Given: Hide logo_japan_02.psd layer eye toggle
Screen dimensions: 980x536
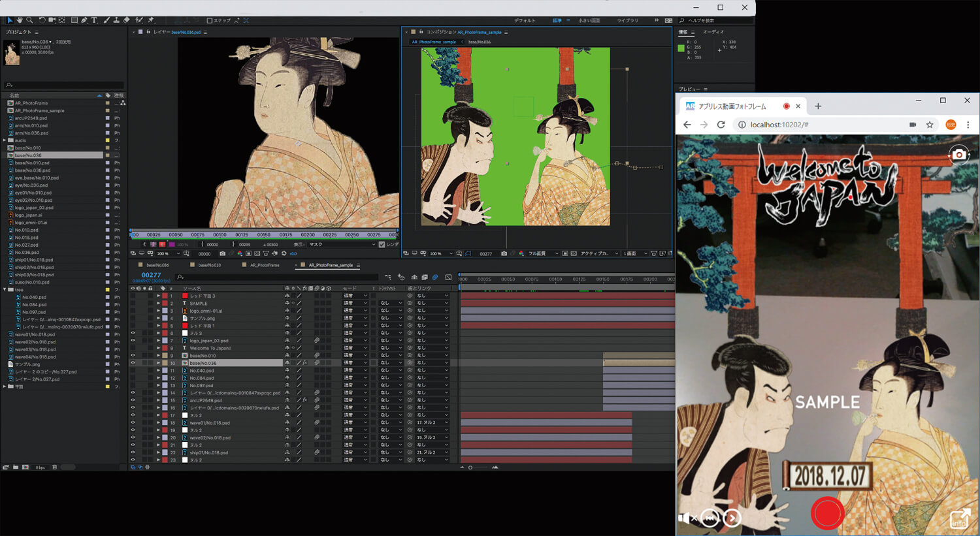Looking at the screenshot, I should coord(133,341).
